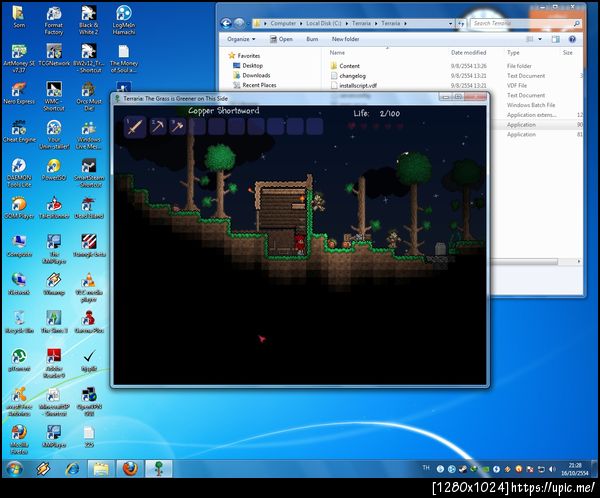Launch Adobe Reader 9 from the desktop
The image size is (600, 498).
point(54,363)
